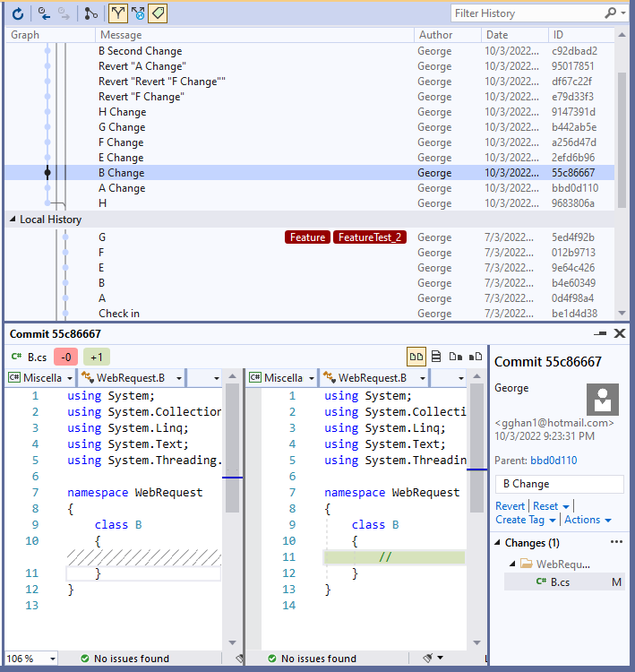Click the Feature branch label
The width and height of the screenshot is (635, 672).
pyautogui.click(x=307, y=237)
